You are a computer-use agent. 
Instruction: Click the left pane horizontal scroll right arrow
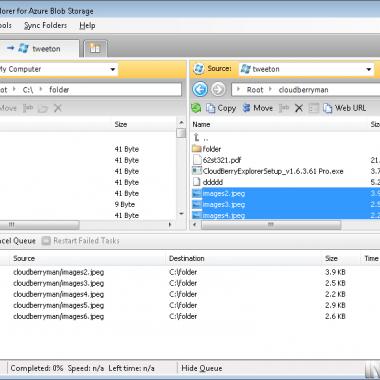(170, 225)
